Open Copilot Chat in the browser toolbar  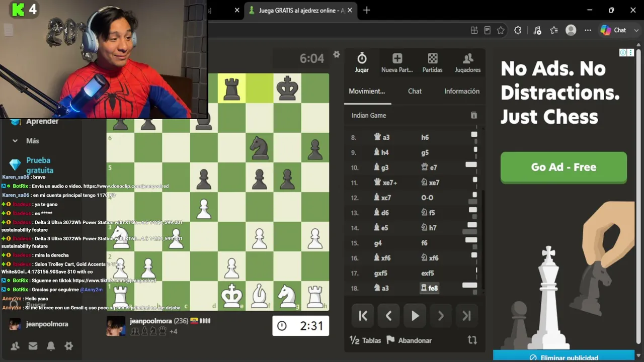click(x=613, y=30)
